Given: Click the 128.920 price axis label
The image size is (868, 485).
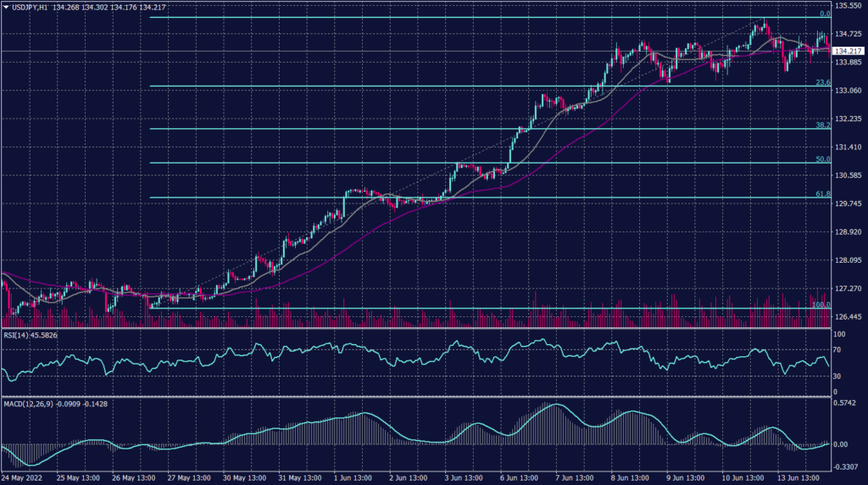Looking at the screenshot, I should [x=849, y=231].
